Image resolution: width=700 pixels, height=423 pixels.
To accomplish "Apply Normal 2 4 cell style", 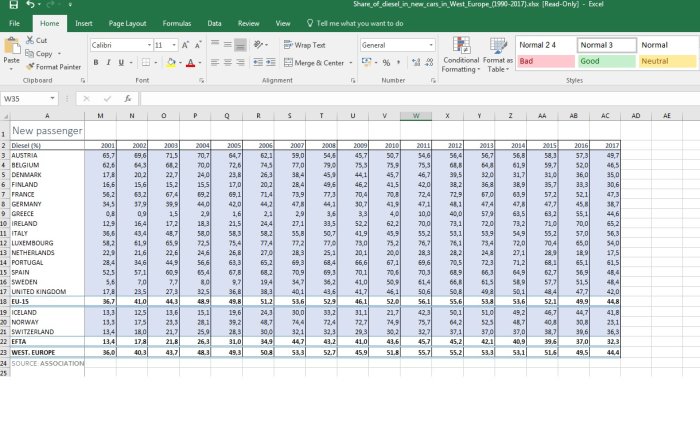I will point(546,45).
